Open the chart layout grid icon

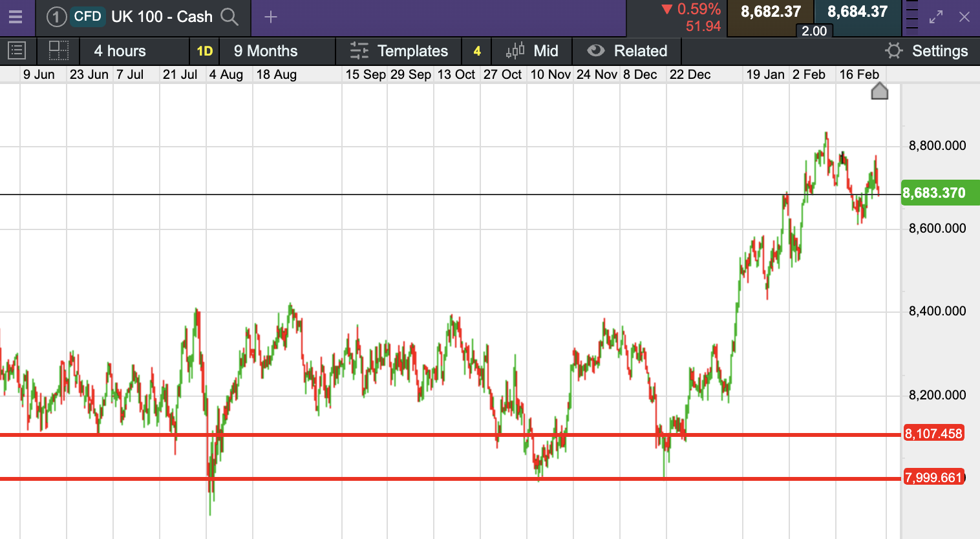[59, 50]
